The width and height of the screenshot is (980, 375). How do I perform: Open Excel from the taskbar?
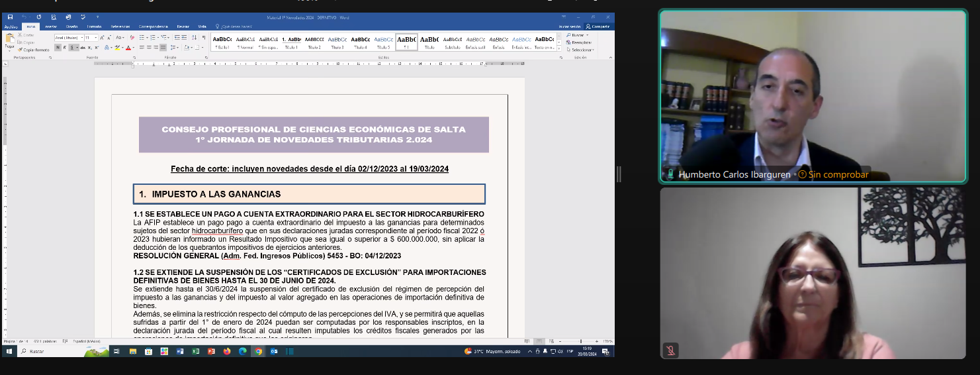(195, 351)
